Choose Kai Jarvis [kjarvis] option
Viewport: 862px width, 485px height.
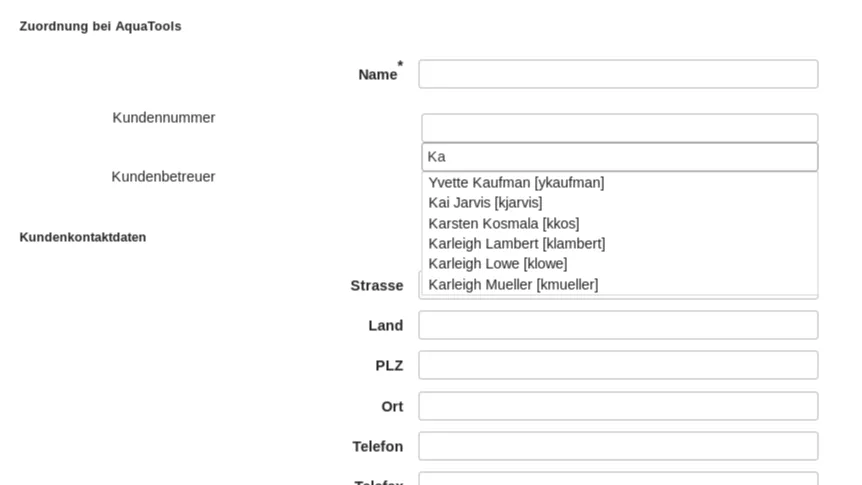pyautogui.click(x=485, y=203)
